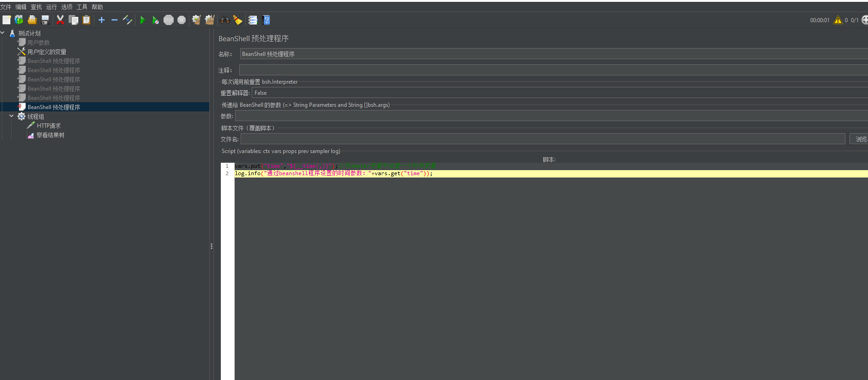Open help with question mark icon

coord(266,20)
